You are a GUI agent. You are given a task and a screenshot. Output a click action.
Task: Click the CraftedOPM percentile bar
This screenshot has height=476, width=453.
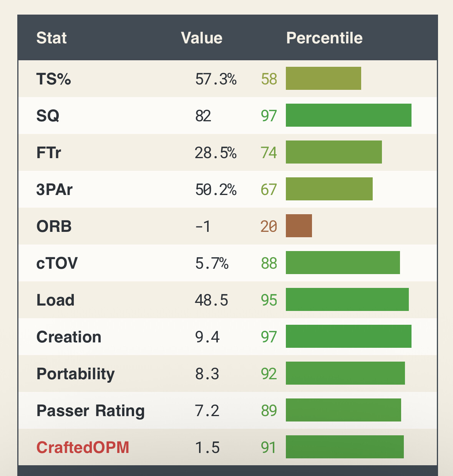[345, 447]
